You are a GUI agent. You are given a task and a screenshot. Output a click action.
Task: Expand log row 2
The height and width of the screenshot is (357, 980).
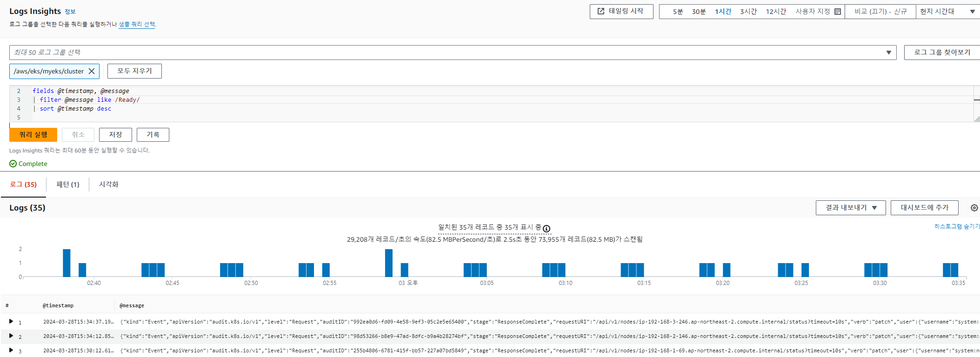11,336
